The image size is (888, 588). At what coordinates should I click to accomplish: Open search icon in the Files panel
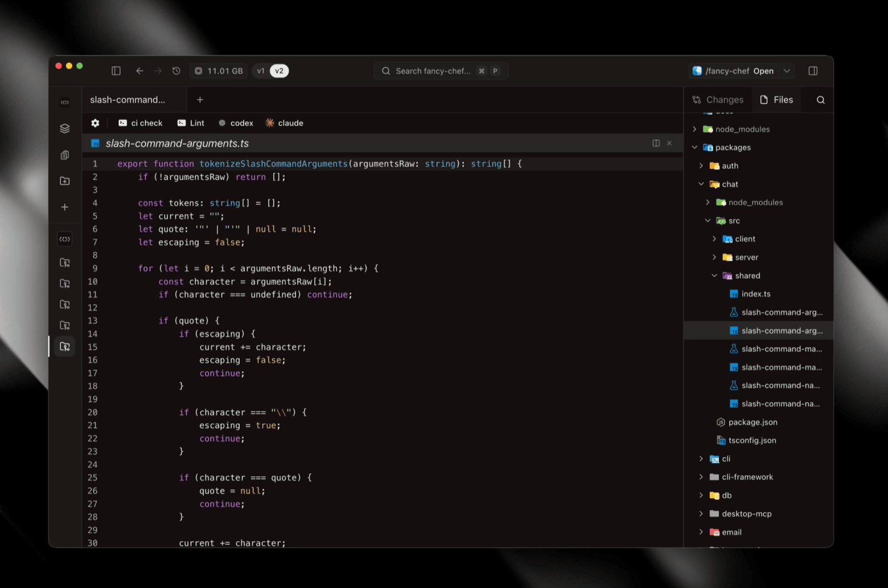820,100
